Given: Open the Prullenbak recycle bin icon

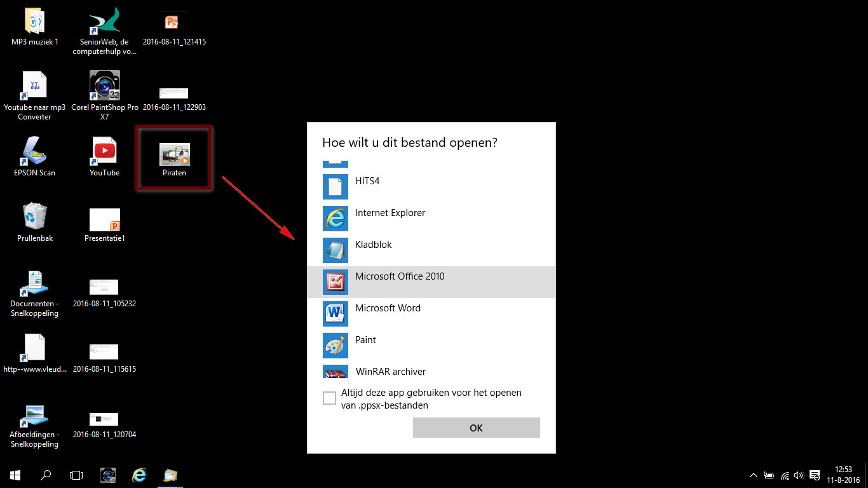Looking at the screenshot, I should [35, 222].
